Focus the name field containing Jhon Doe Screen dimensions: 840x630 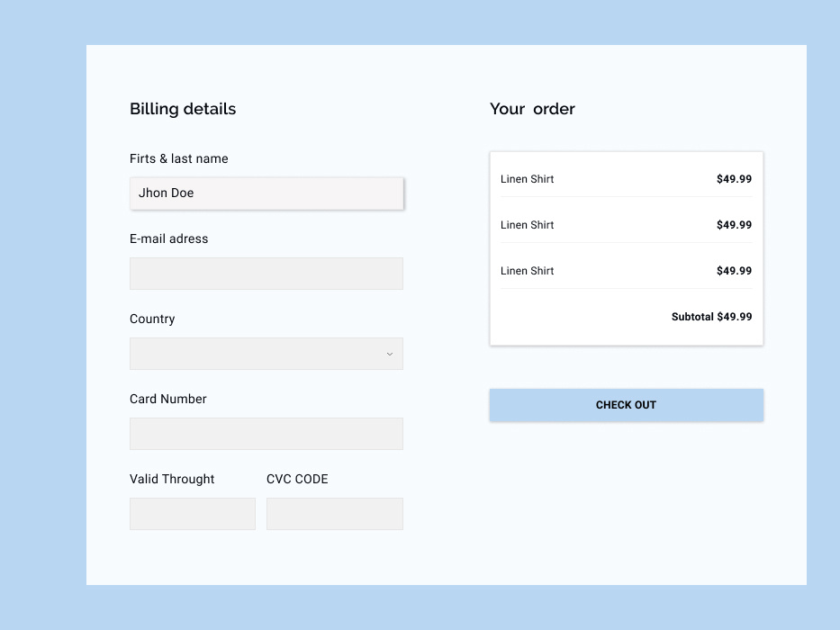point(266,193)
